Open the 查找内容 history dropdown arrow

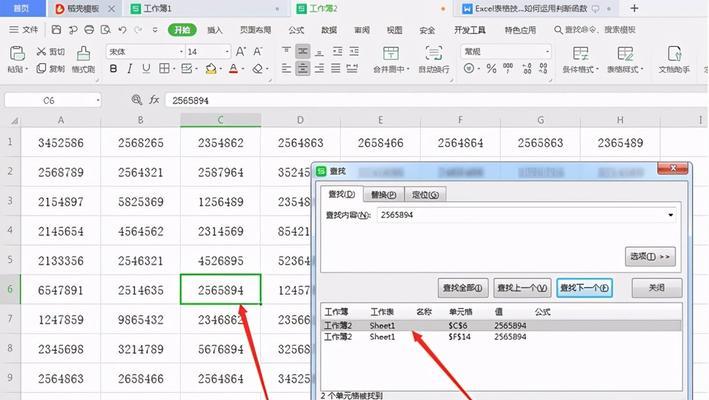point(671,215)
